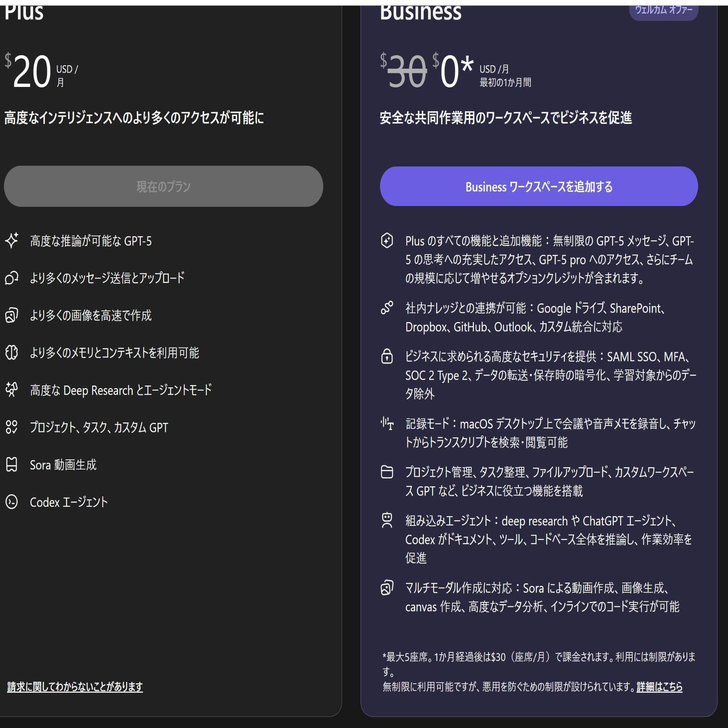Click the feature text マルチモーダル作成に対応
728x728 pixels.
(542, 597)
